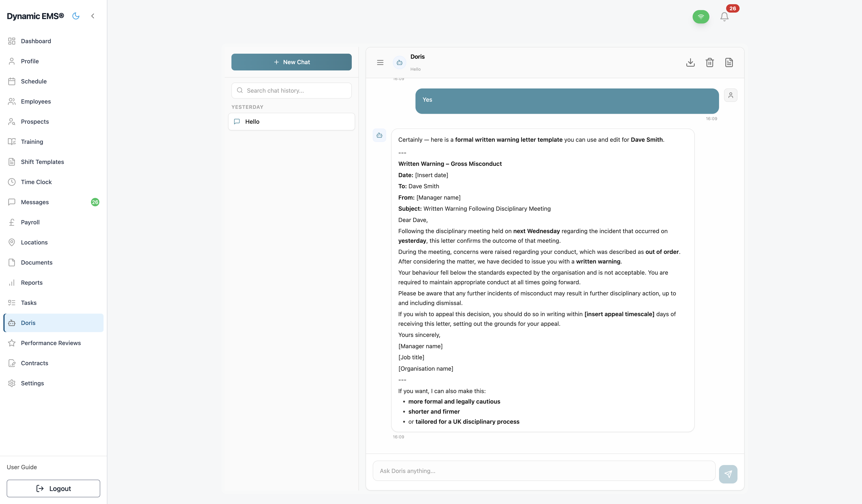Open Employees list
Screen dimensions: 862x504
tap(53, 102)
